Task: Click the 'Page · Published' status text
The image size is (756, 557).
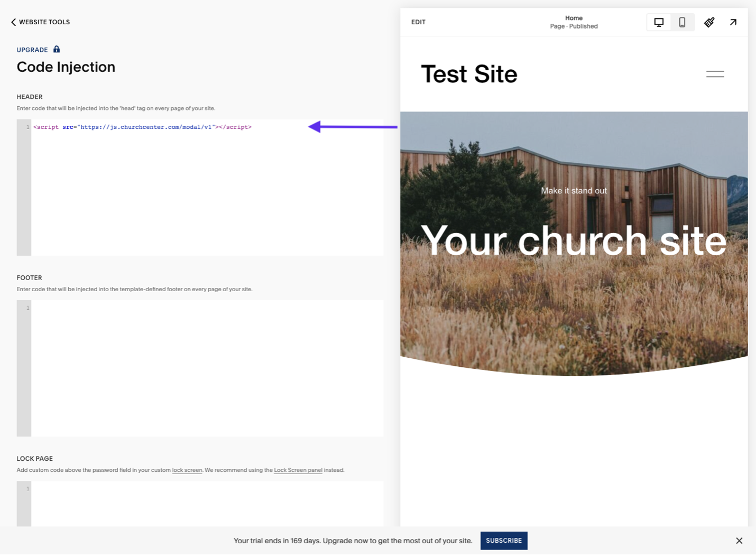Action: click(x=574, y=26)
